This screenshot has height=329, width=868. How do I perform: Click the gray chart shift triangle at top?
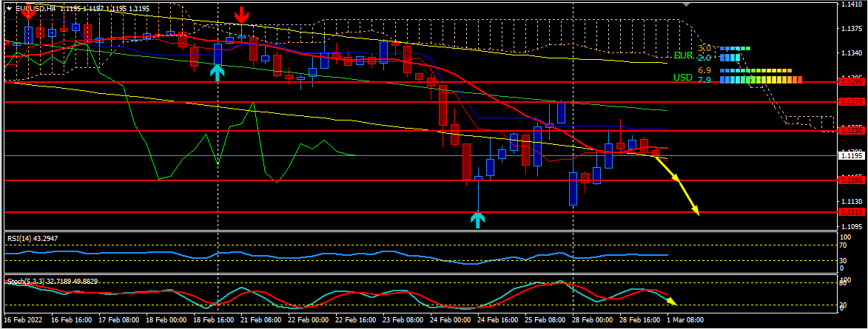click(688, 4)
